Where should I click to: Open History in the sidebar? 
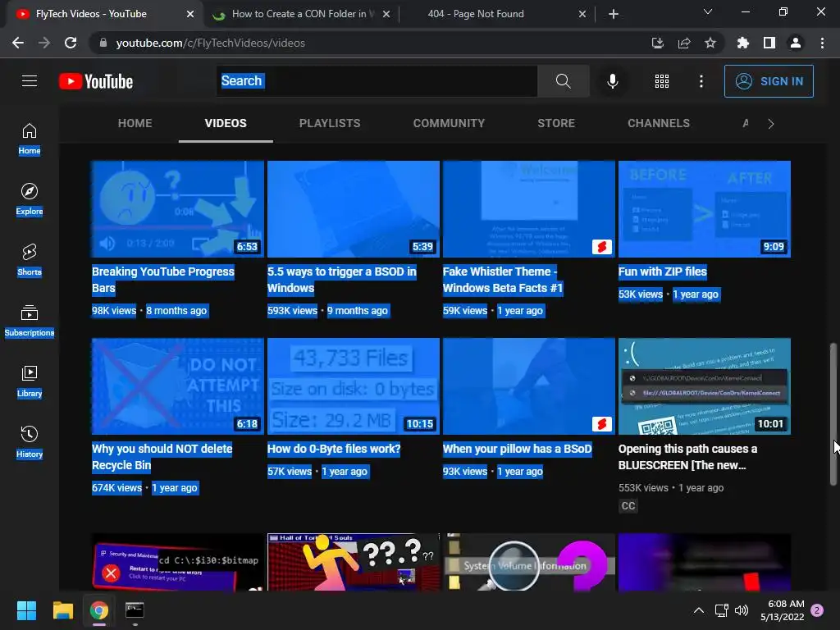click(30, 442)
